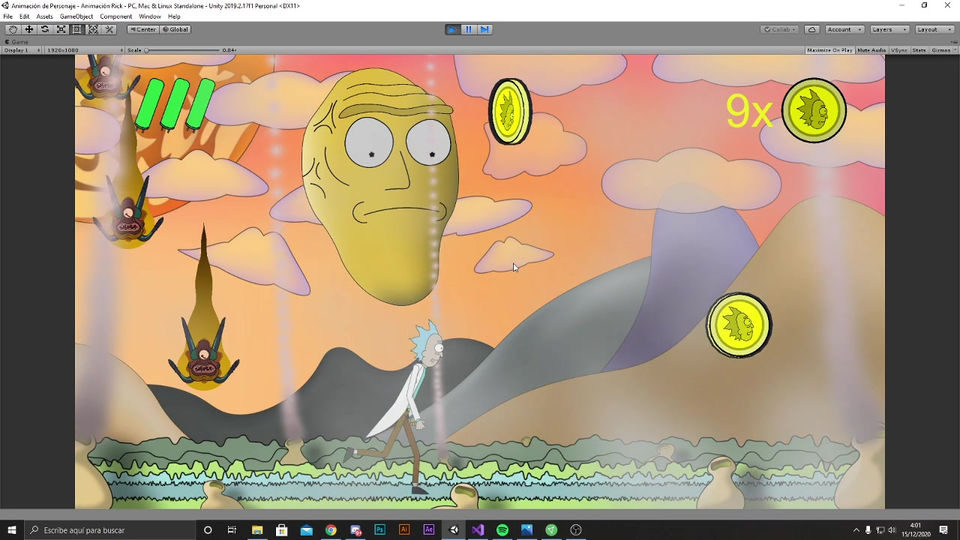
Task: Open the Layers dropdown
Action: (889, 29)
